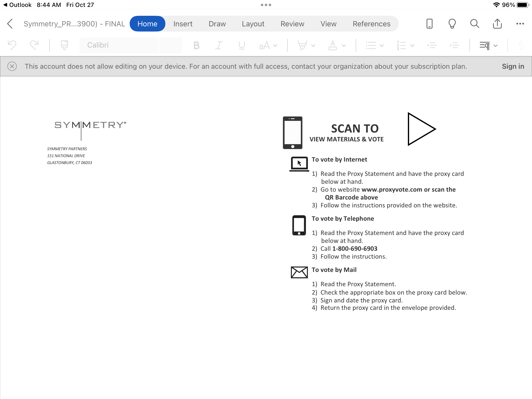Open the search magnifier icon
Screen dimensions: 532x399
(475, 24)
